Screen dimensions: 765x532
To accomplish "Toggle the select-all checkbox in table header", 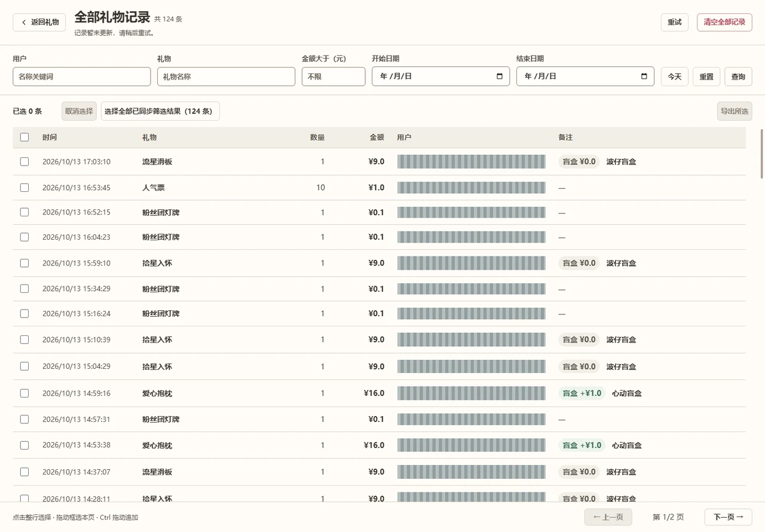I will (x=25, y=137).
